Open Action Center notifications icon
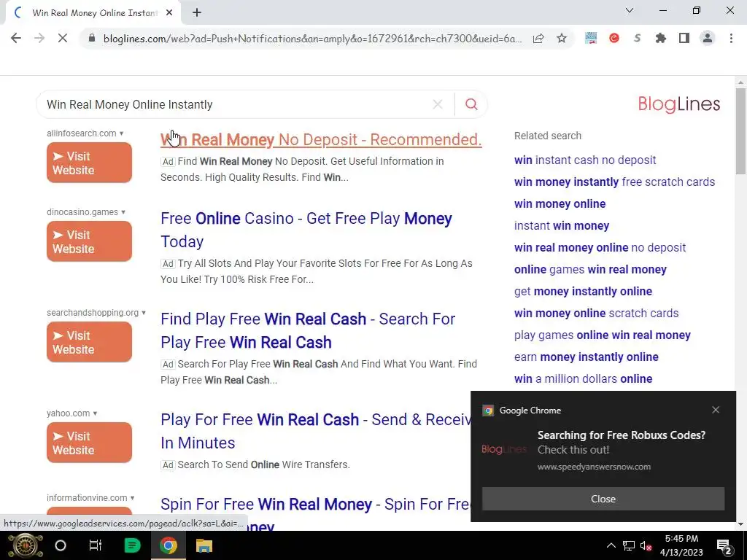The image size is (747, 560). tap(724, 546)
